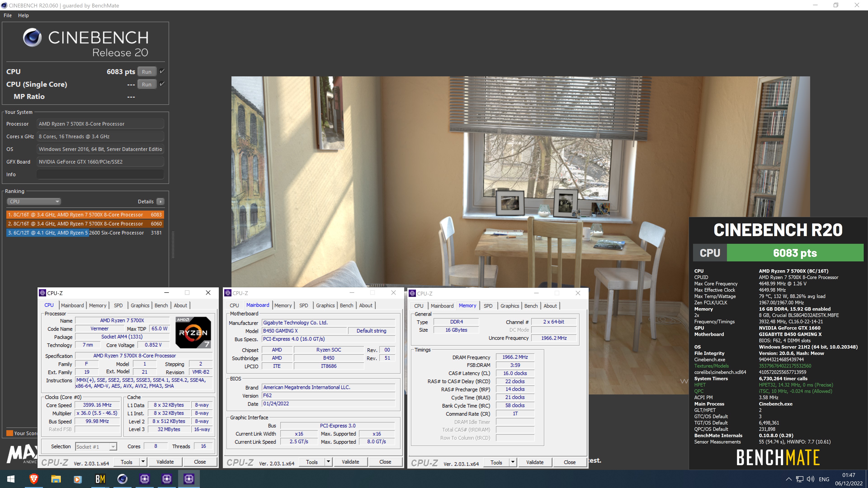
Task: Click the BENCHMATE logo
Action: click(778, 457)
